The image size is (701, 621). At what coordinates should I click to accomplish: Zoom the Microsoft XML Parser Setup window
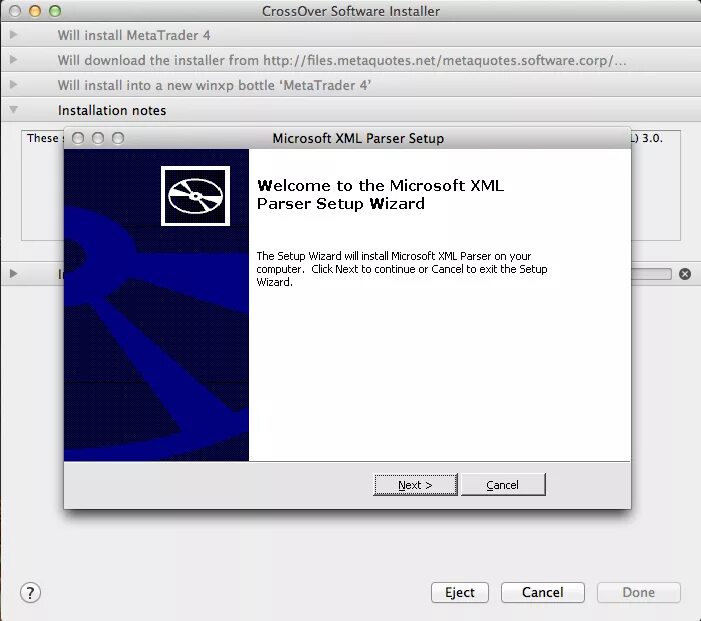click(118, 138)
